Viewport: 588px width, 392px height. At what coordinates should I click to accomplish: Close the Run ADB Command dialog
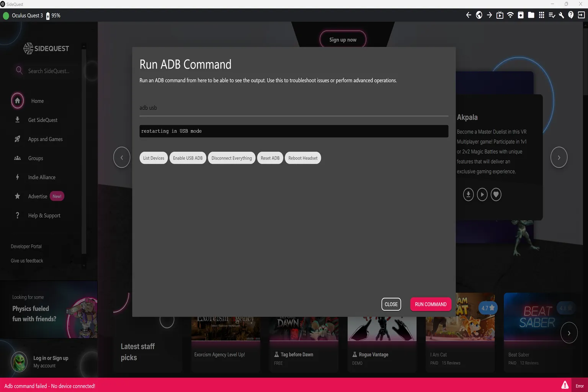(391, 304)
